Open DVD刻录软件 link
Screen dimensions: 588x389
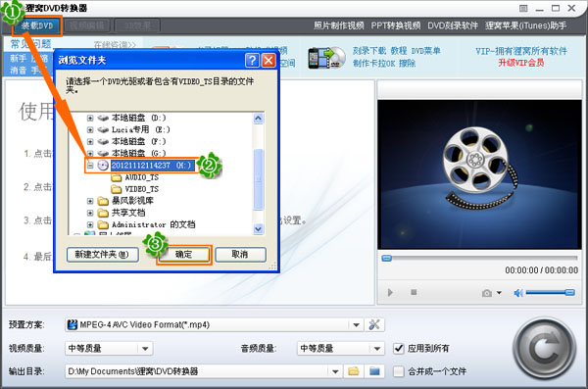pos(453,25)
